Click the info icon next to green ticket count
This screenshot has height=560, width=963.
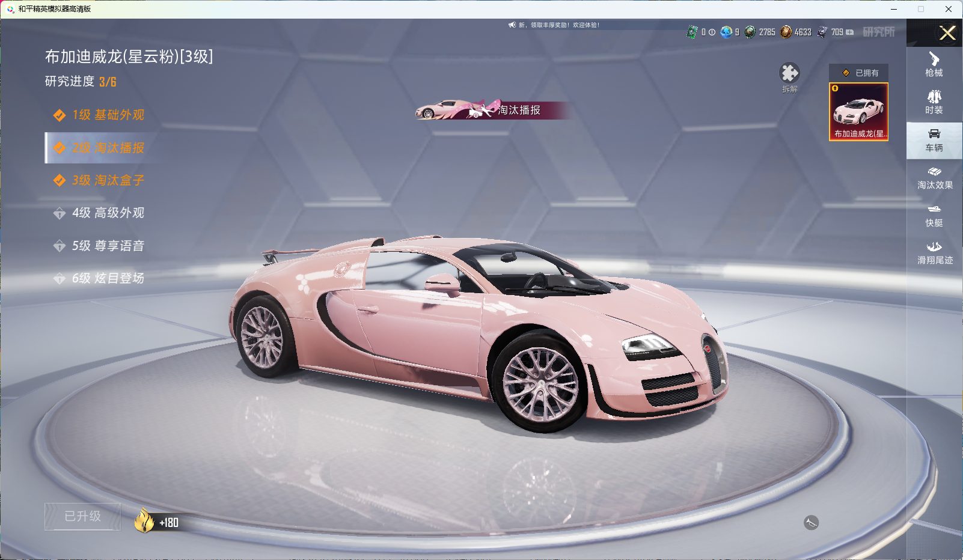712,32
